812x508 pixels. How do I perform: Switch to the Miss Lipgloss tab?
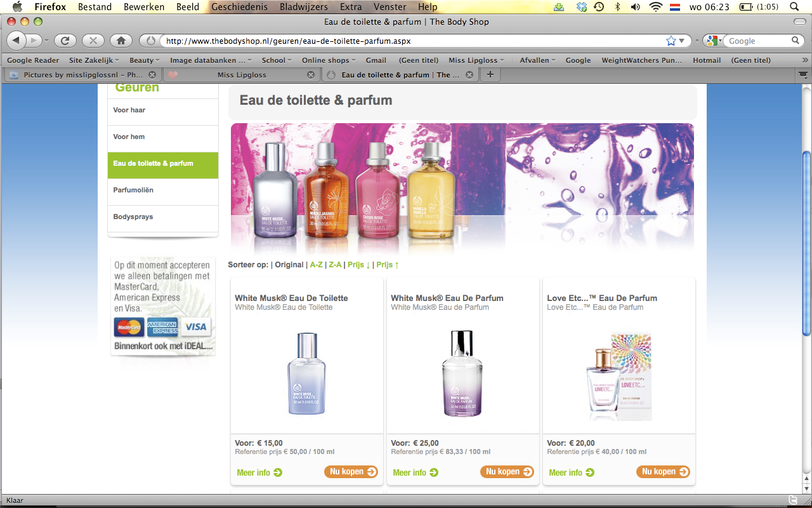pos(242,75)
